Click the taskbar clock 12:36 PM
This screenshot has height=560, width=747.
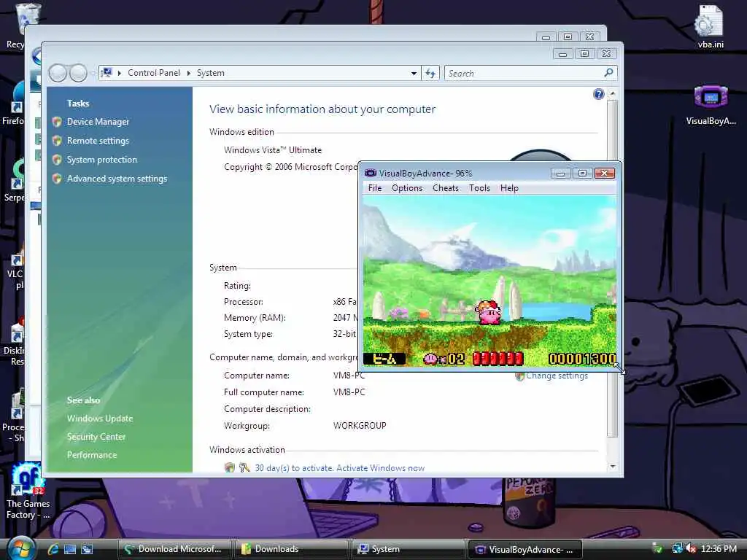click(719, 549)
